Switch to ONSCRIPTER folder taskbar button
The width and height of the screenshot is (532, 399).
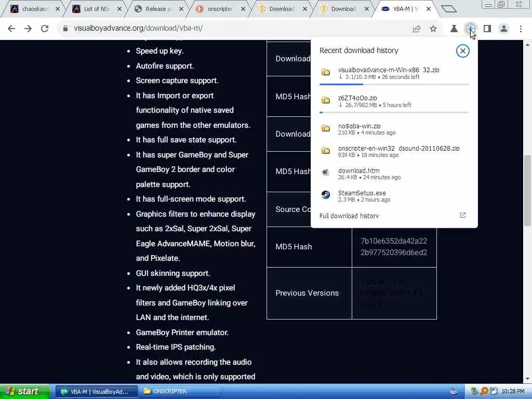pyautogui.click(x=179, y=392)
